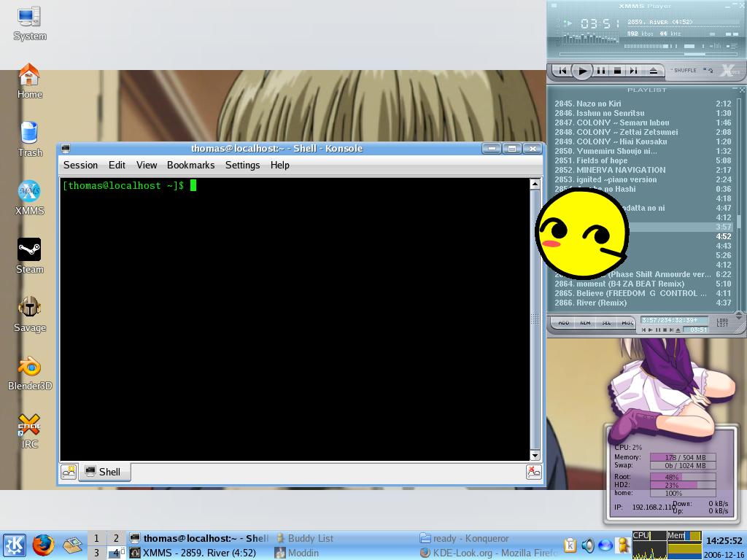Switch to virtual desktop 2

(116, 539)
